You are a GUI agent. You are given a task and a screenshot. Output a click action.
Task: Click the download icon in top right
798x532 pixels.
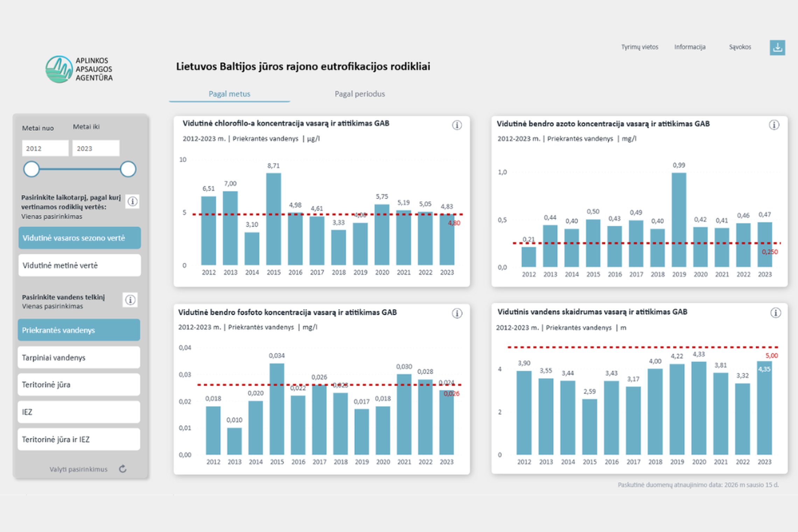(777, 48)
